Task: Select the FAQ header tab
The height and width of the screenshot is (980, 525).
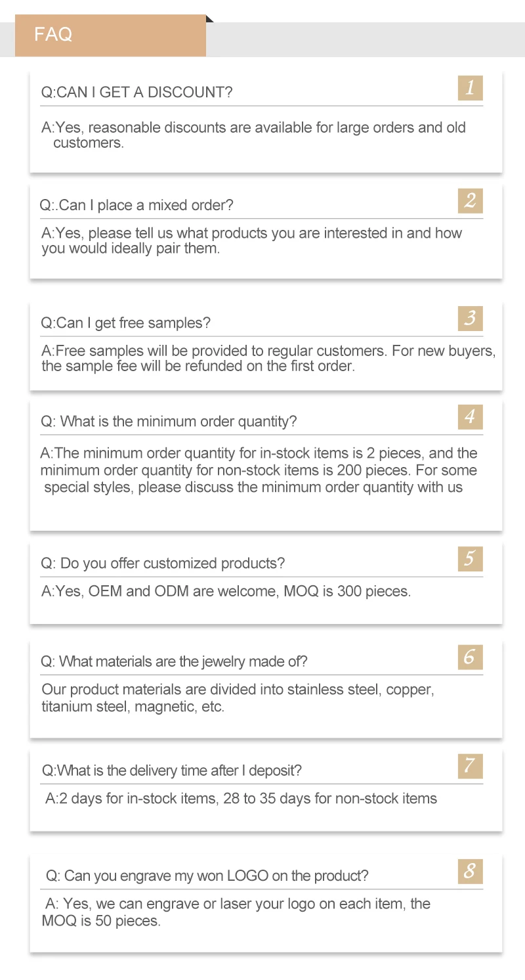Action: [110, 35]
